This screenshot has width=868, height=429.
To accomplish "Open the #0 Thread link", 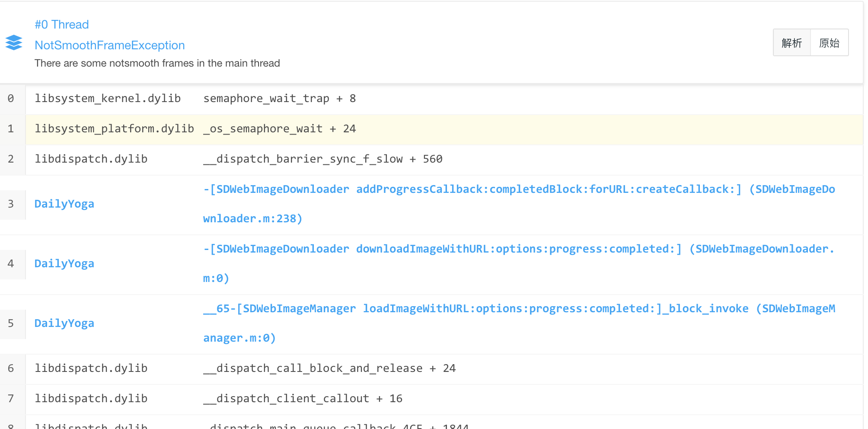I will 62,25.
